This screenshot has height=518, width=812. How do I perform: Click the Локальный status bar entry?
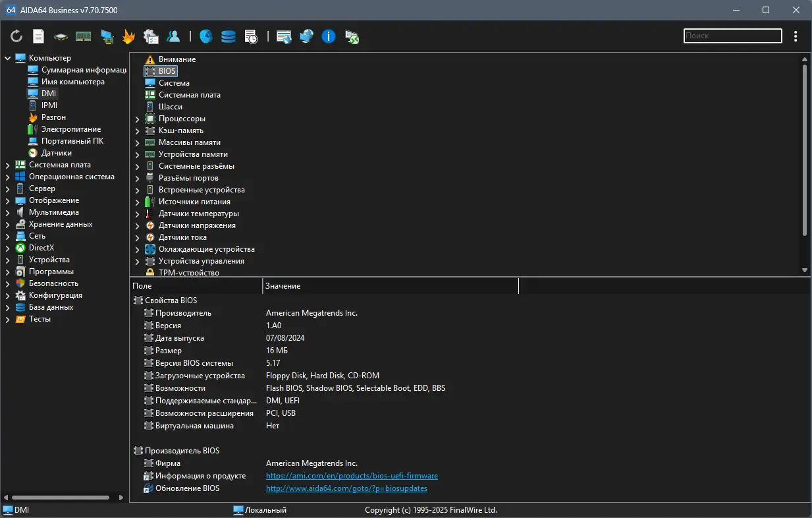(x=260, y=510)
